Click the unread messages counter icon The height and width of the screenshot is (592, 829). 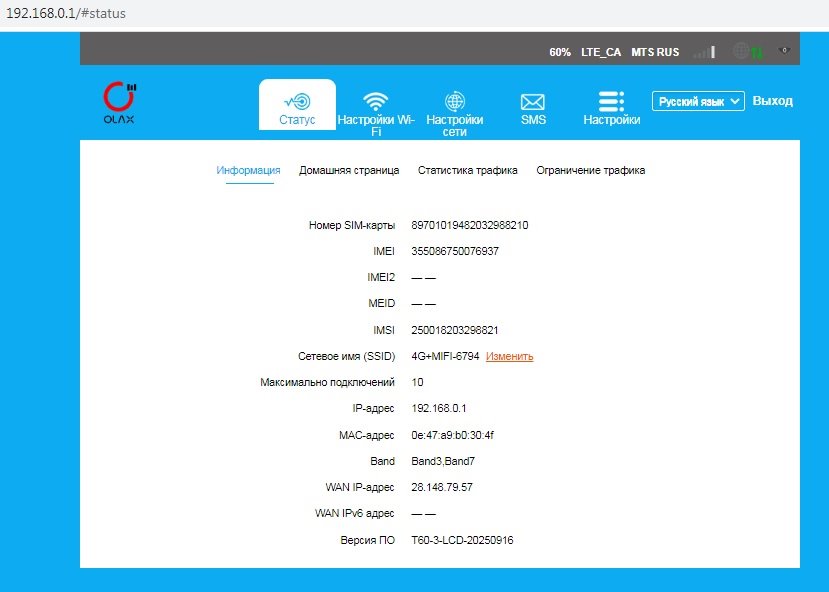pyautogui.click(x=783, y=50)
